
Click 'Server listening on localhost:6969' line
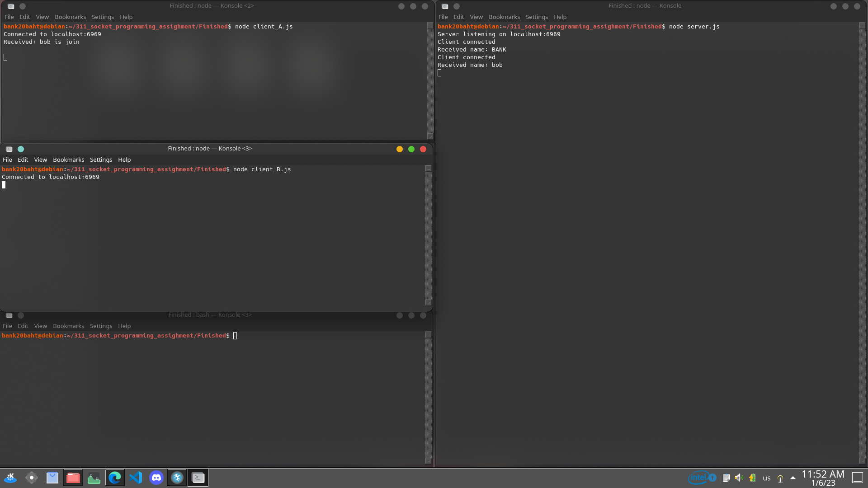pyautogui.click(x=499, y=34)
